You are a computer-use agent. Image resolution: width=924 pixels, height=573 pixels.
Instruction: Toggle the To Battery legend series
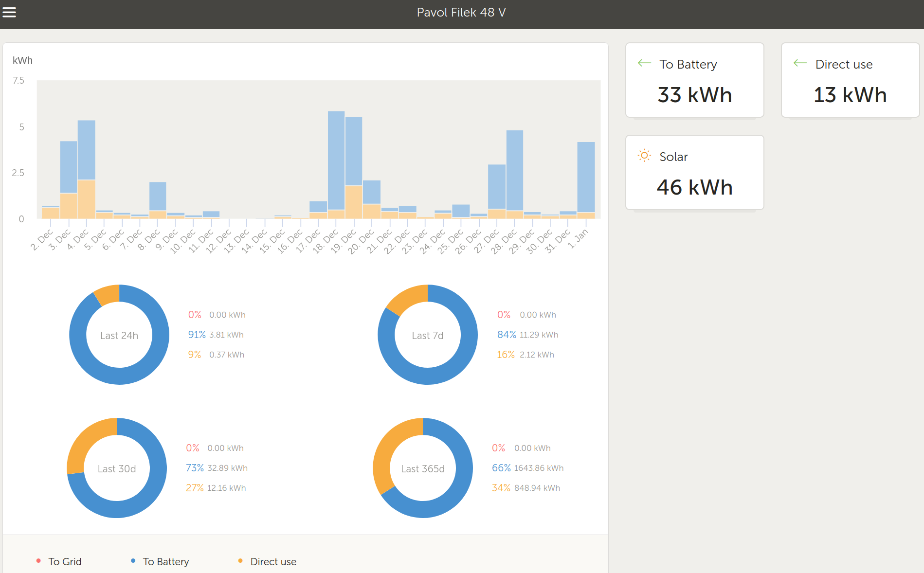coord(165,561)
